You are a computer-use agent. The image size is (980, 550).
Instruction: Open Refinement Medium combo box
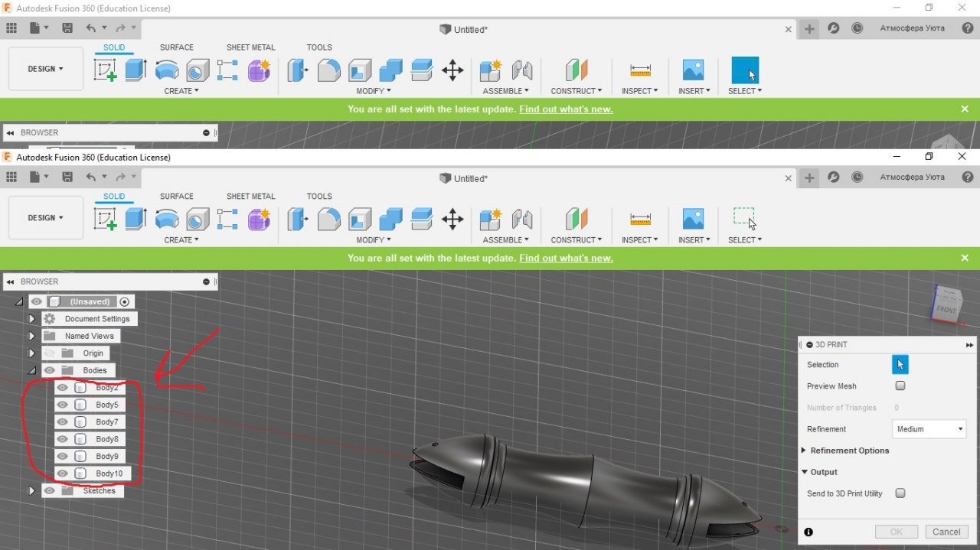(929, 429)
